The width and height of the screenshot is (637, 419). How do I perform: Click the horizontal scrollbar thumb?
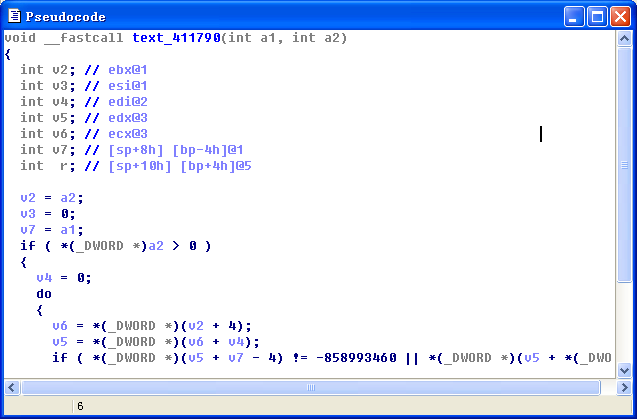[311, 388]
